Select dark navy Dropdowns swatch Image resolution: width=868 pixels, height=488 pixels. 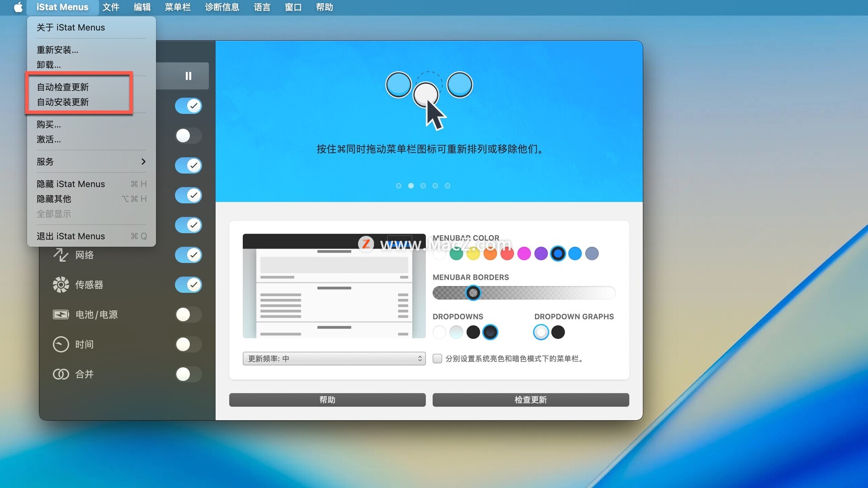(490, 332)
